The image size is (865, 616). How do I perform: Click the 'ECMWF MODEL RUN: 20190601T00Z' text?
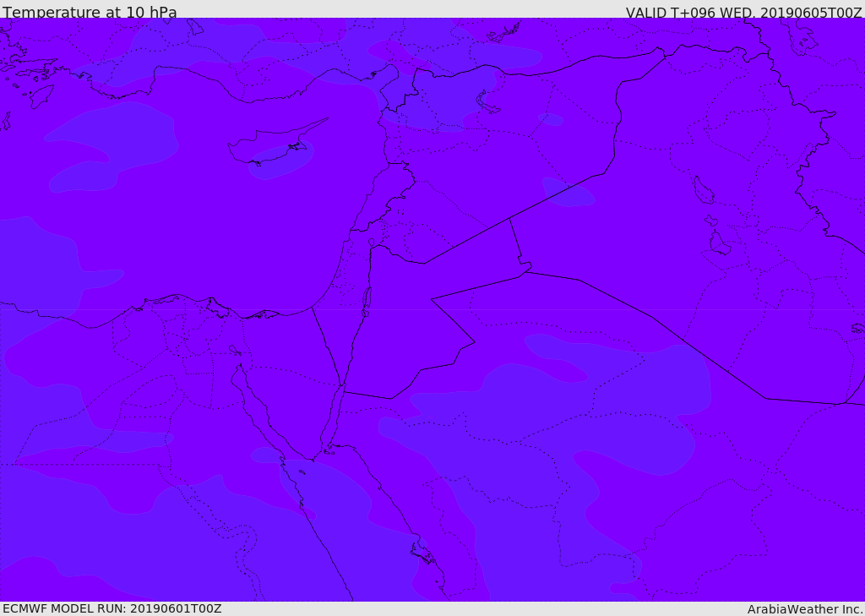point(112,608)
